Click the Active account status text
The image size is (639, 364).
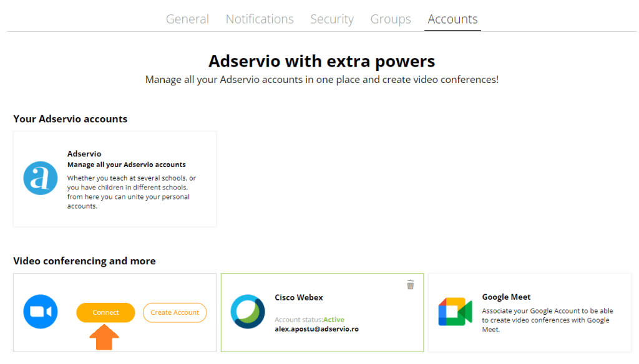pos(334,320)
